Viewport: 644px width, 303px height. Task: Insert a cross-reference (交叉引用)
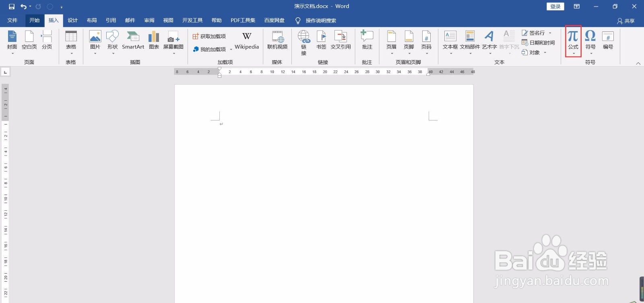(341, 40)
